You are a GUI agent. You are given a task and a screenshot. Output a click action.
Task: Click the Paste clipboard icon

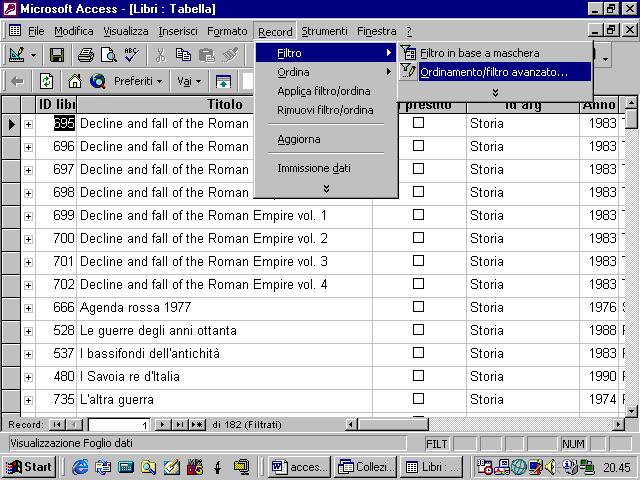[207, 55]
